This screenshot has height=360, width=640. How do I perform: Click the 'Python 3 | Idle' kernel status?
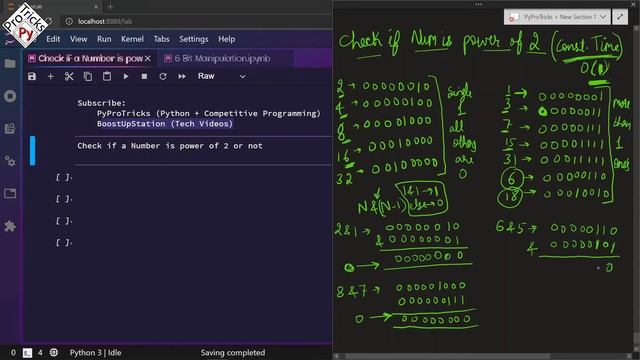(95, 353)
